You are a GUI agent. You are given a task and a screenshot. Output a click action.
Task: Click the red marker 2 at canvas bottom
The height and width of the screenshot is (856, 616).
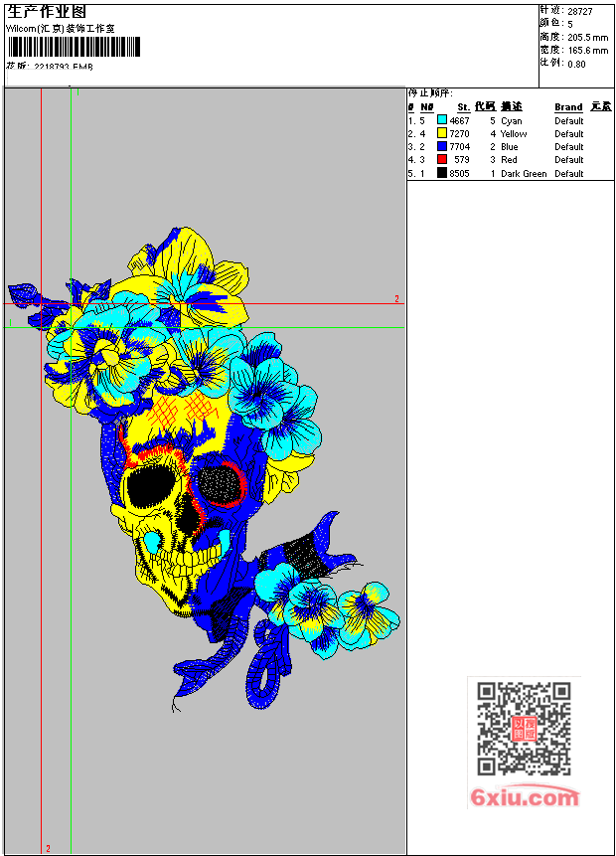[x=48, y=848]
